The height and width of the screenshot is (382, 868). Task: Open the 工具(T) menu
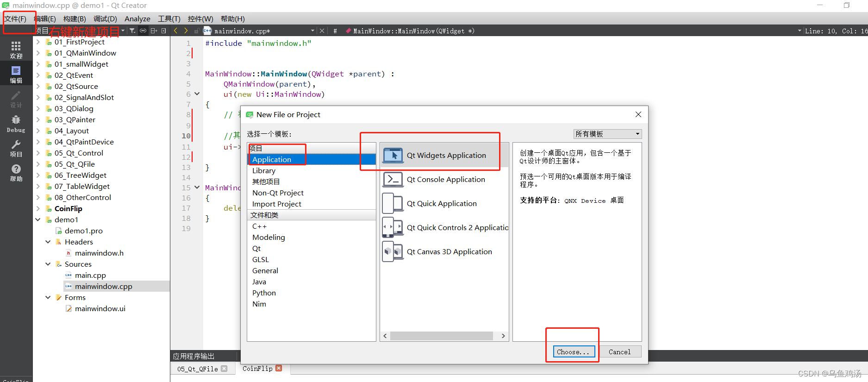[x=169, y=19]
